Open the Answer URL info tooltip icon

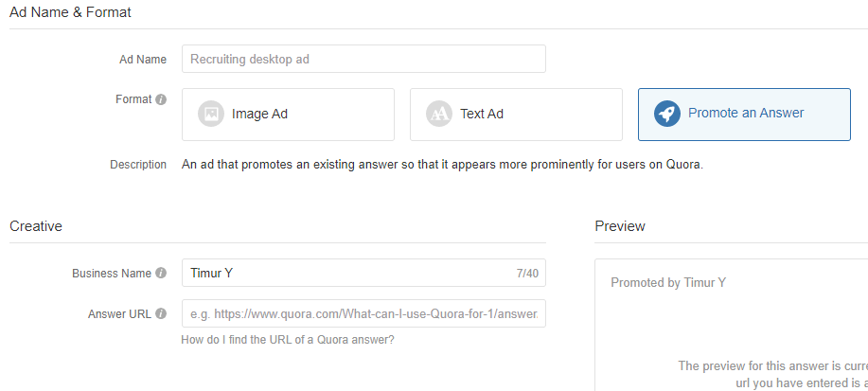[161, 314]
